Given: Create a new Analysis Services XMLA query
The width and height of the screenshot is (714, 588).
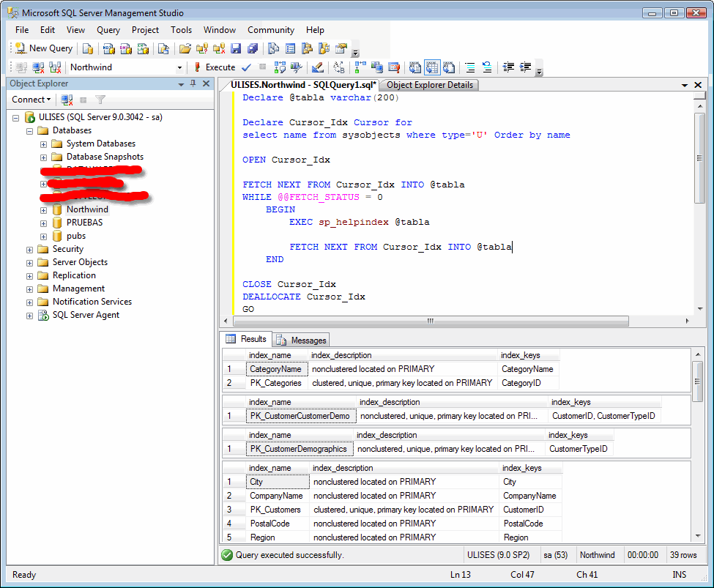Looking at the screenshot, I should tap(143, 49).
